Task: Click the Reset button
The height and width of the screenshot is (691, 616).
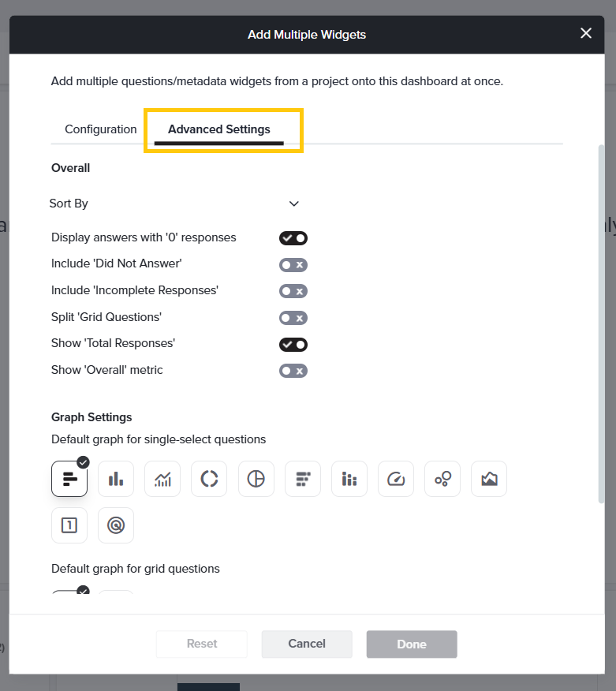Action: [x=202, y=644]
